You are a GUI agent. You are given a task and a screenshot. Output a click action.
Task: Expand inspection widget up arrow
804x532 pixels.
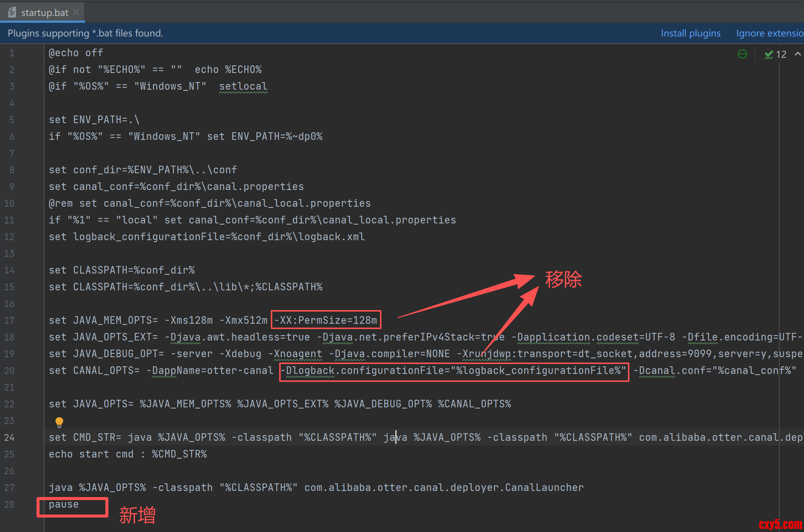coord(798,54)
